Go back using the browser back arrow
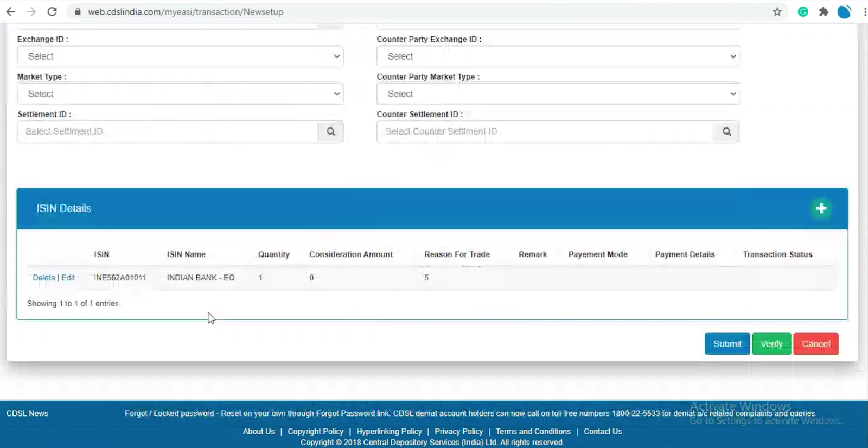 (x=11, y=12)
